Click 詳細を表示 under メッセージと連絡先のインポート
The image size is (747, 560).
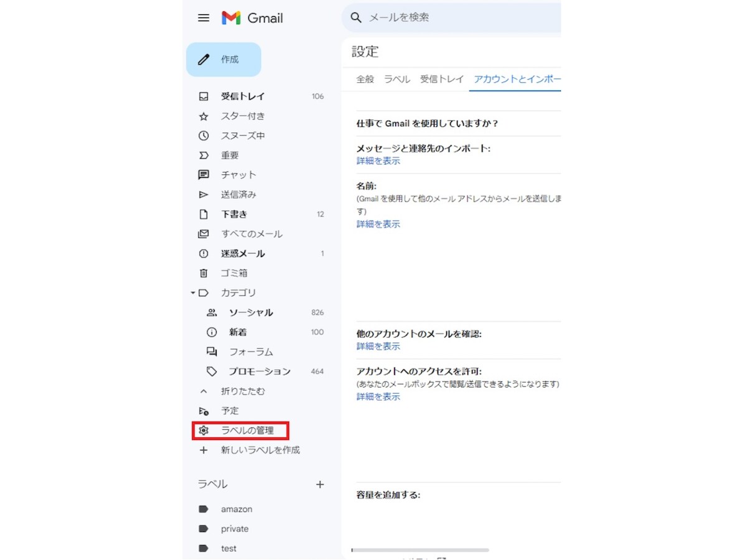[x=378, y=161]
